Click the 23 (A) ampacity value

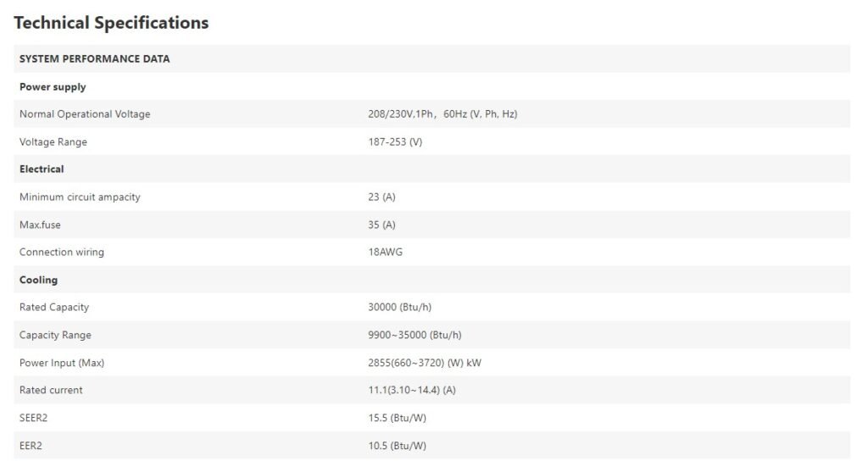(x=382, y=197)
